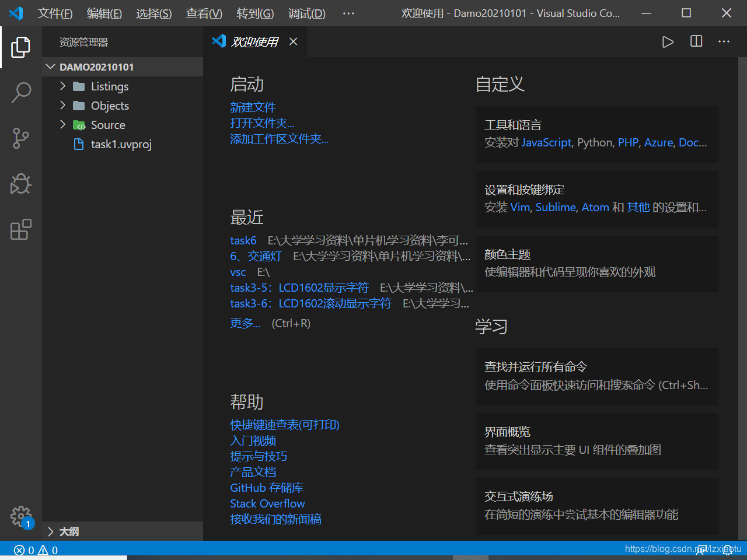Expand the Source folder chevron
The height and width of the screenshot is (560, 747).
tap(62, 125)
